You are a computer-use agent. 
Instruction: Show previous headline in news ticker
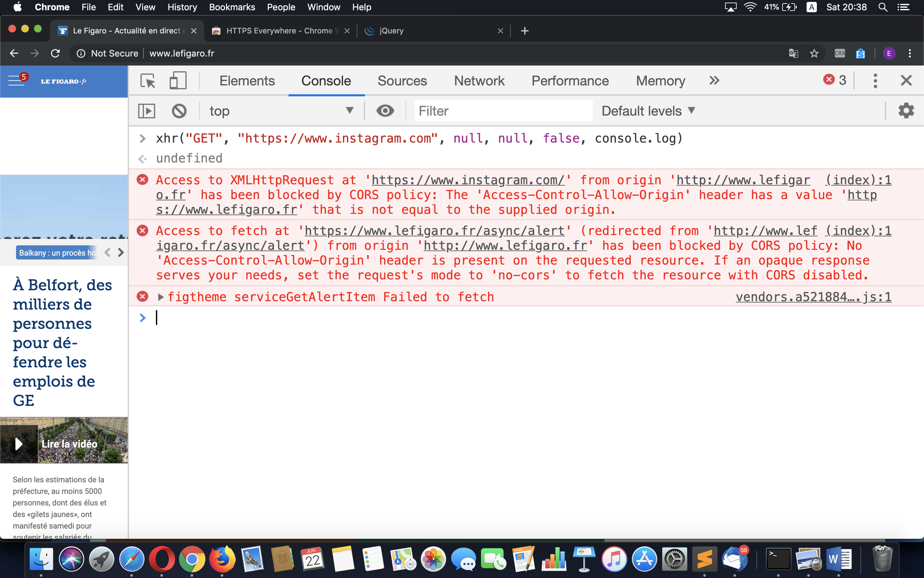pyautogui.click(x=108, y=252)
